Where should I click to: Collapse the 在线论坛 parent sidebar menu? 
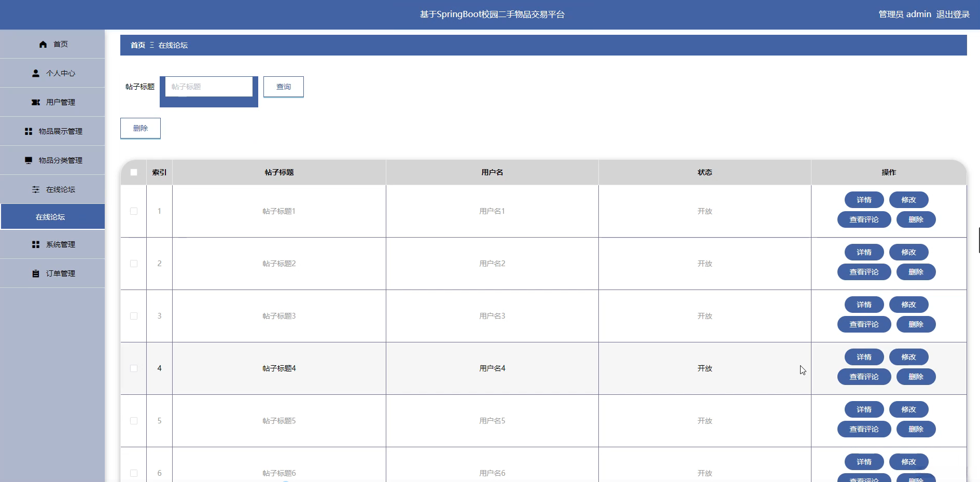pos(52,189)
